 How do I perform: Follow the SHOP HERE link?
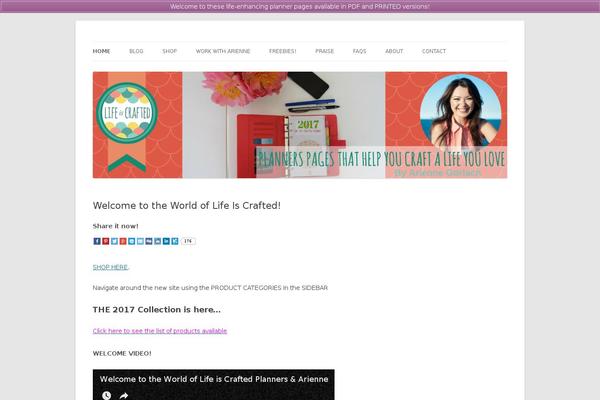coord(110,267)
